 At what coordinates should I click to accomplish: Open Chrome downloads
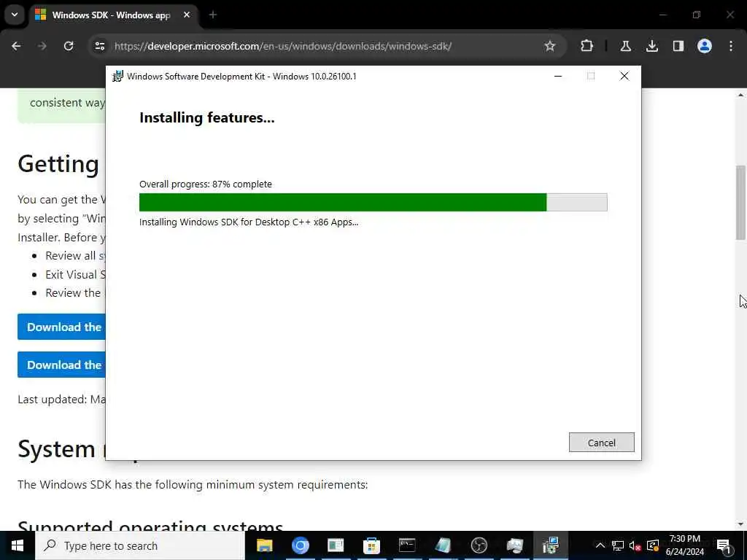coord(652,46)
